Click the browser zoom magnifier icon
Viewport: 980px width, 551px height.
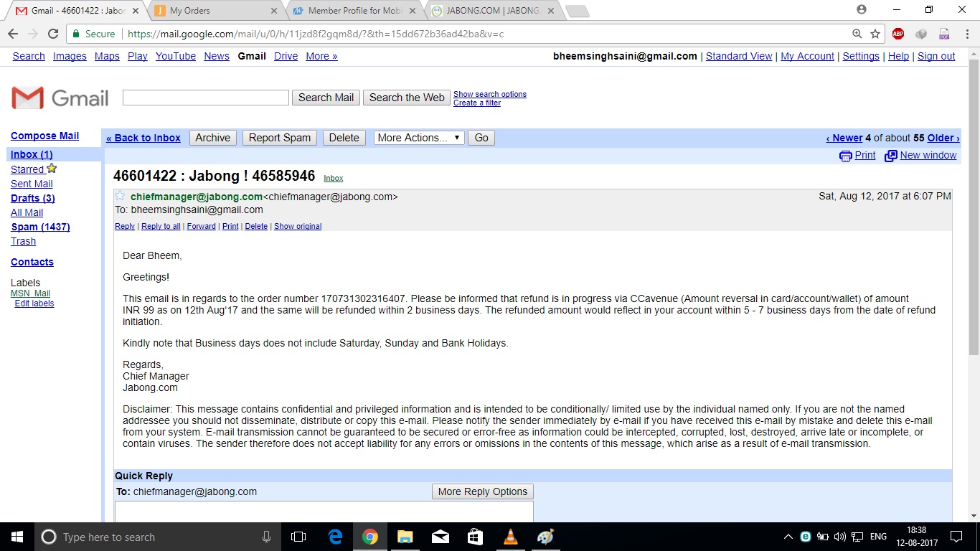click(x=857, y=34)
